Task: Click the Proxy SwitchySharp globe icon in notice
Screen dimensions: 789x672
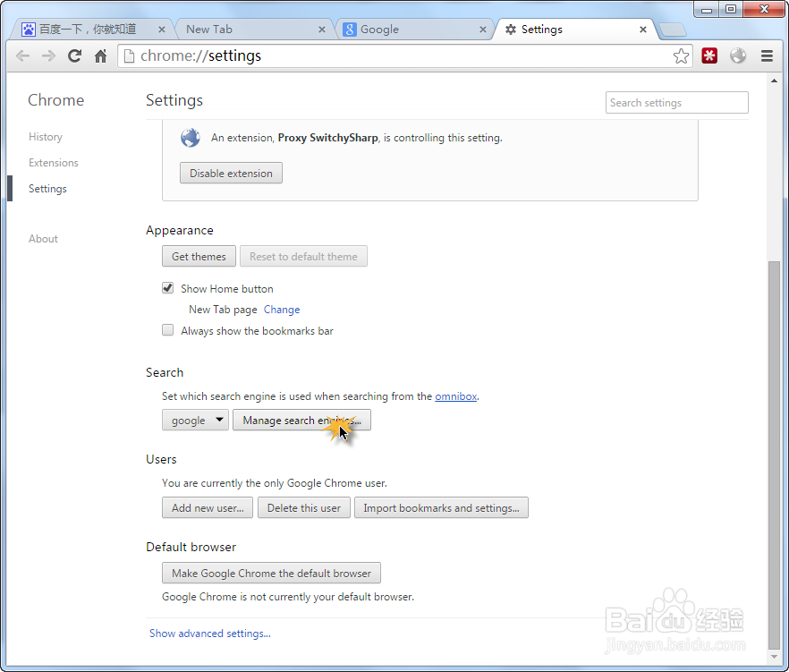Action: click(191, 138)
